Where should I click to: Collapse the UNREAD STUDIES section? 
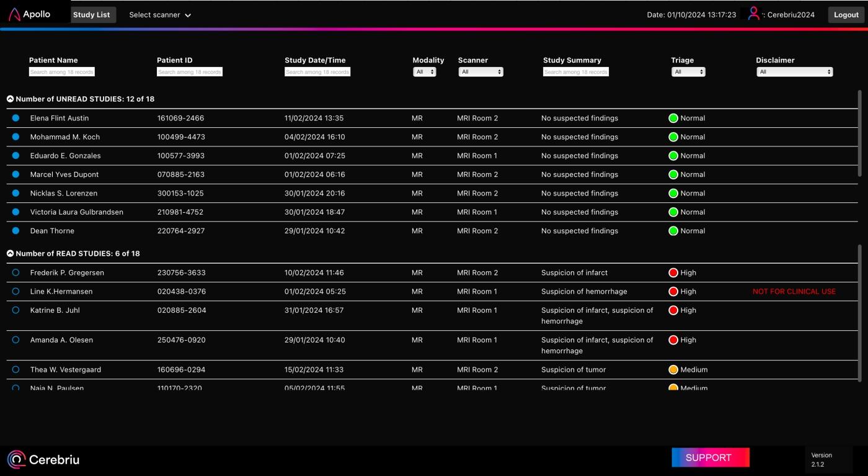tap(10, 99)
